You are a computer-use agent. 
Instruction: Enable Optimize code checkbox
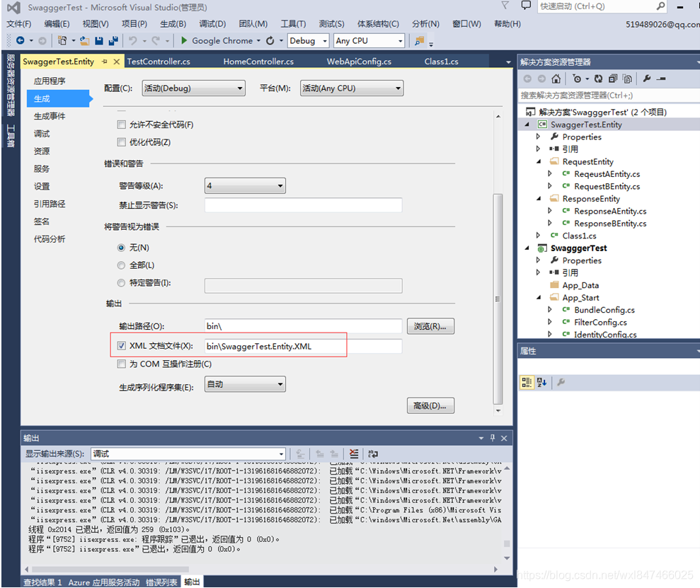[122, 142]
